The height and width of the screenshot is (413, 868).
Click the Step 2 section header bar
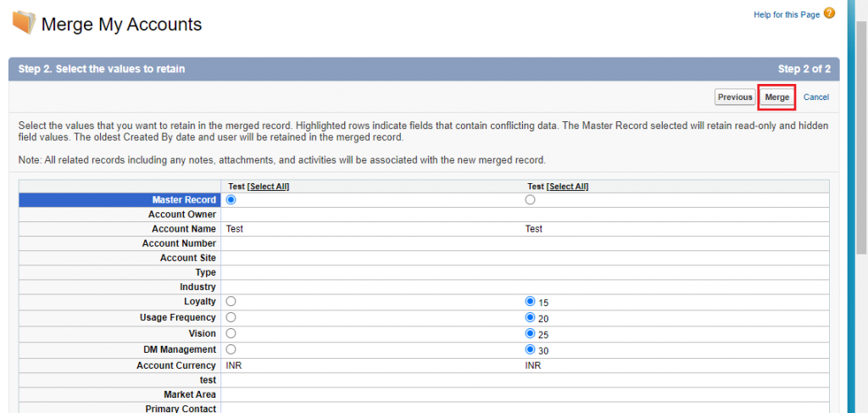(x=424, y=69)
